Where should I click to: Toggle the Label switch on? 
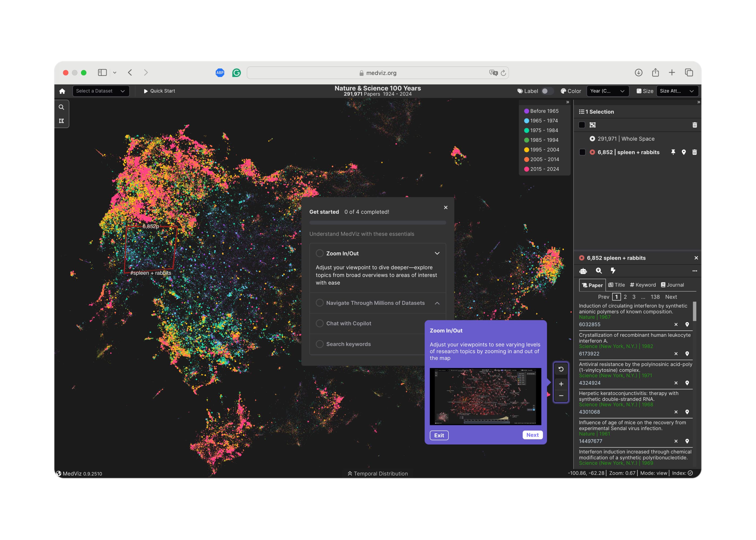pos(547,91)
